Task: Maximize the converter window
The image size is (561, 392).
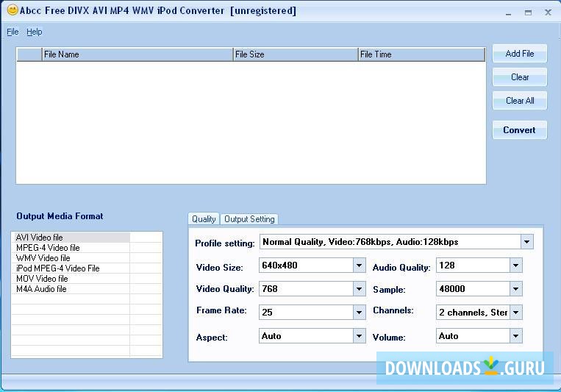Action: tap(528, 13)
